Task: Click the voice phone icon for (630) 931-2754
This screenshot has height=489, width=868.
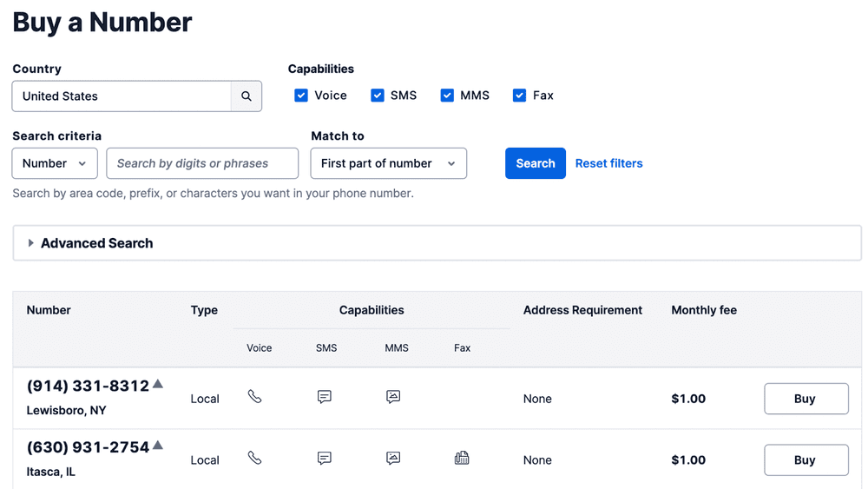Action: [x=254, y=458]
